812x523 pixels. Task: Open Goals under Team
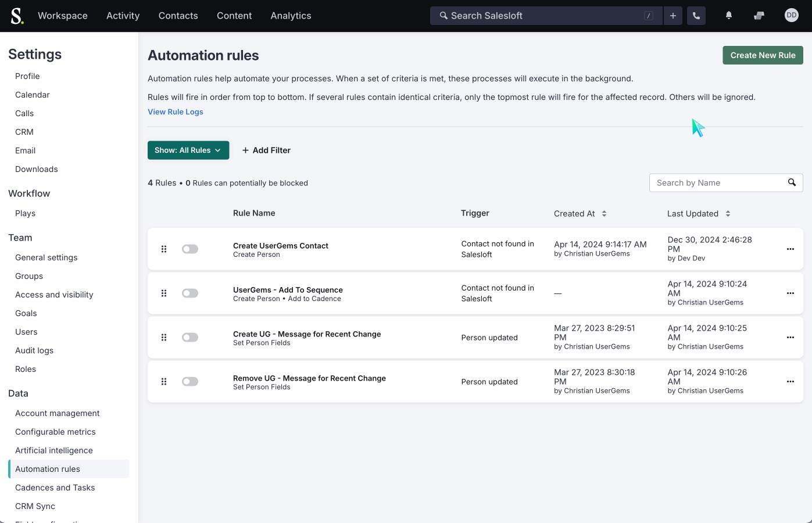point(26,313)
